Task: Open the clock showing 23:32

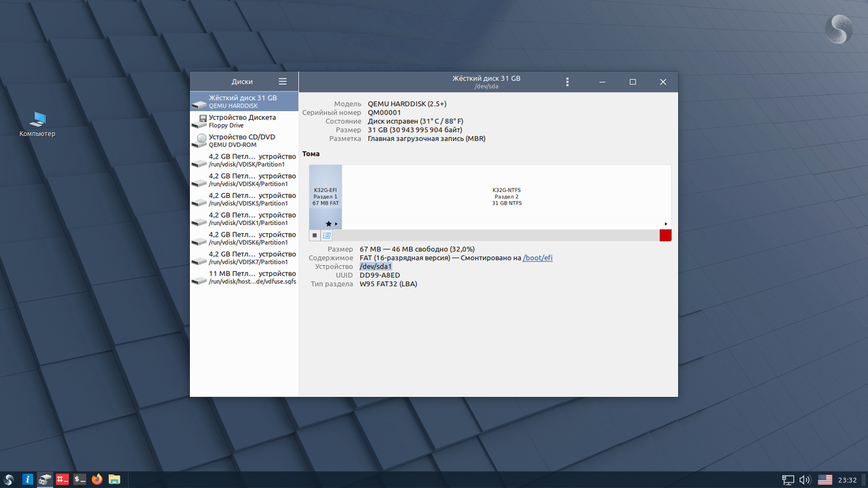Action: [x=847, y=480]
